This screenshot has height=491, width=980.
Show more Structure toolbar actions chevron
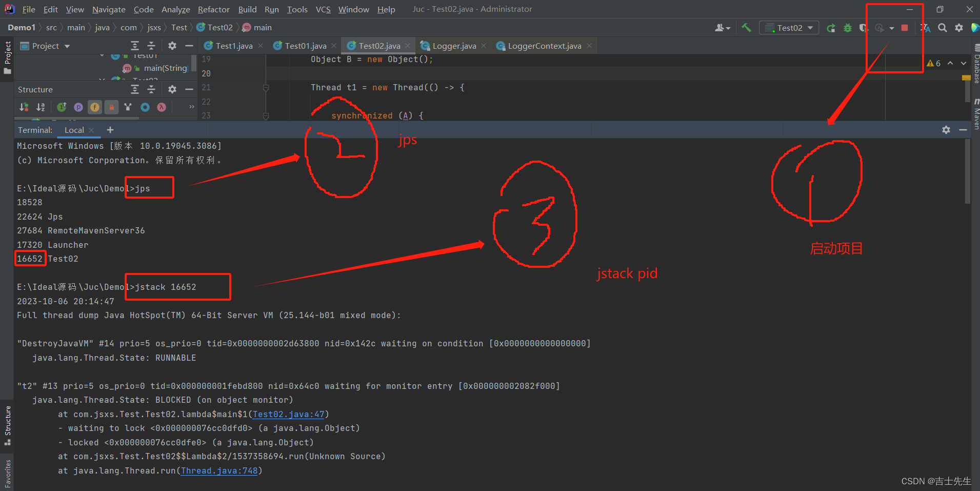click(x=191, y=107)
